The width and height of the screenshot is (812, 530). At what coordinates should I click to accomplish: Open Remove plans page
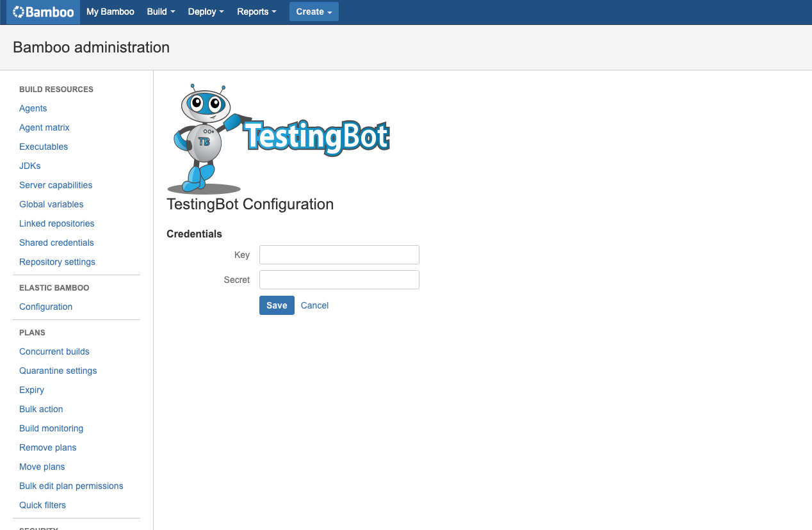[x=48, y=447]
